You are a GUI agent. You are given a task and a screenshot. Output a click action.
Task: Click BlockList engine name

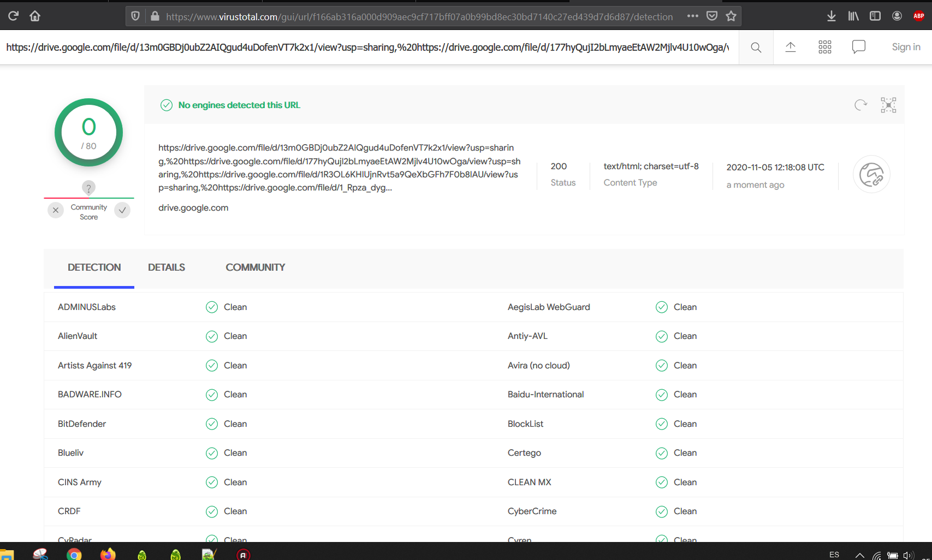click(526, 424)
